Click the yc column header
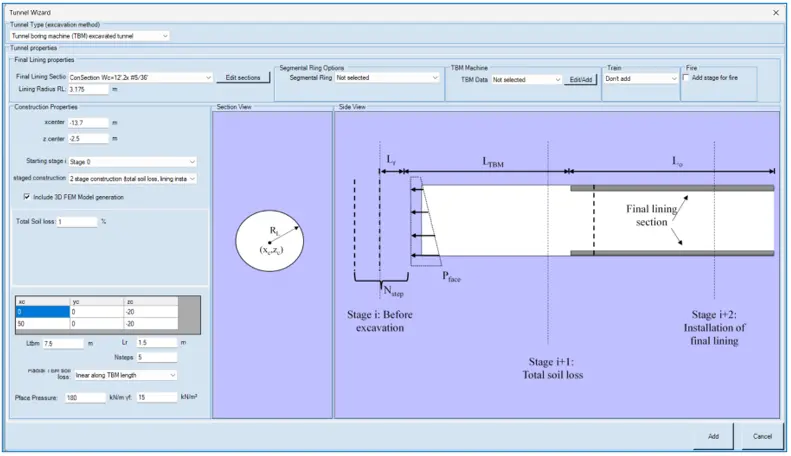 pos(97,302)
